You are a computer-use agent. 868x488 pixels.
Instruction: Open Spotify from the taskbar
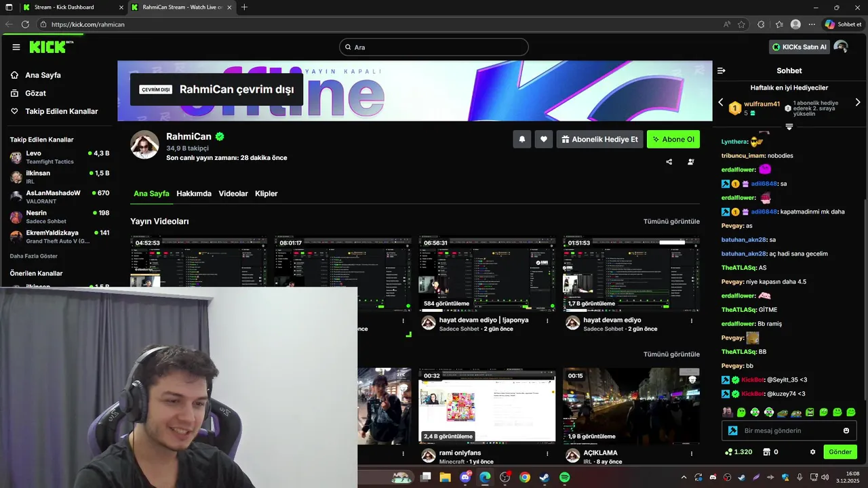(565, 477)
